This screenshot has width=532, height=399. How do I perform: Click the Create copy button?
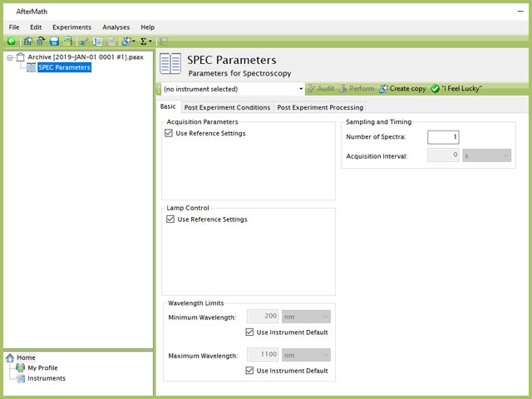402,89
